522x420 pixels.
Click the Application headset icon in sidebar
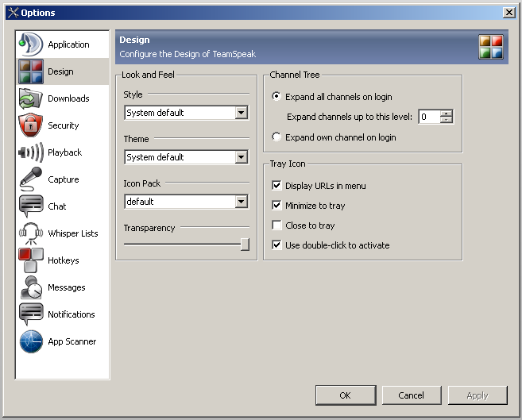point(31,44)
